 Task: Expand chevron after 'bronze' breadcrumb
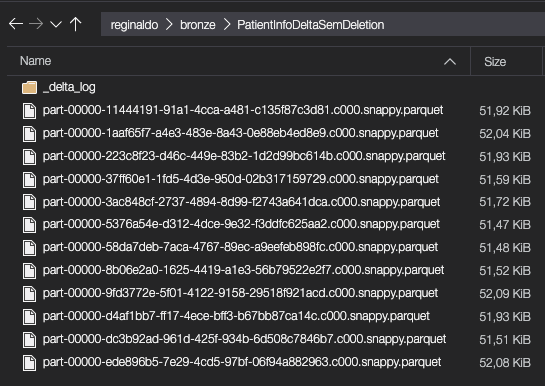coord(227,25)
